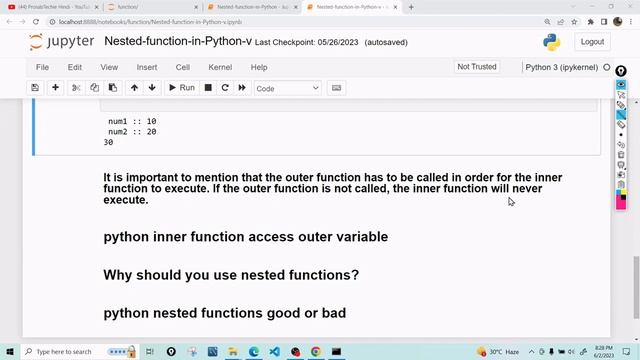
Task: Select heading 'python nested functions good or bad'
Action: [224, 313]
